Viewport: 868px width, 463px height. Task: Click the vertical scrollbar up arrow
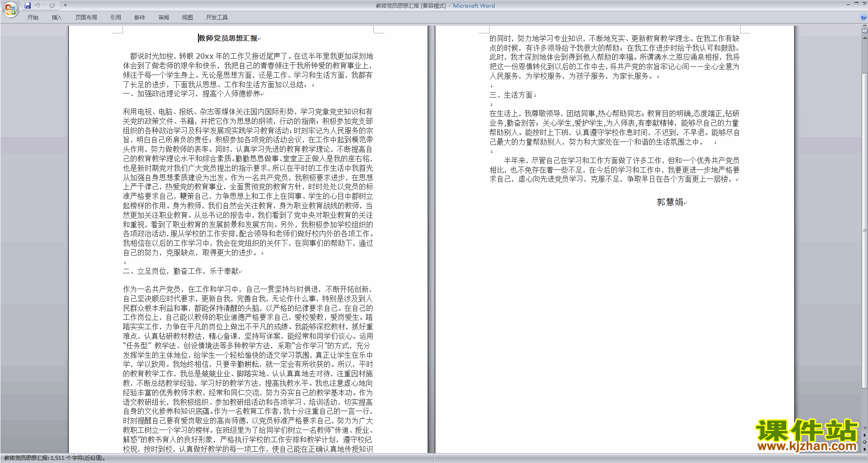tap(865, 38)
